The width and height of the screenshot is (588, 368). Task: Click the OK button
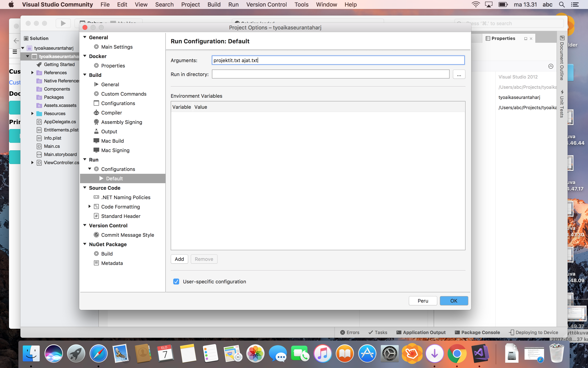454,301
